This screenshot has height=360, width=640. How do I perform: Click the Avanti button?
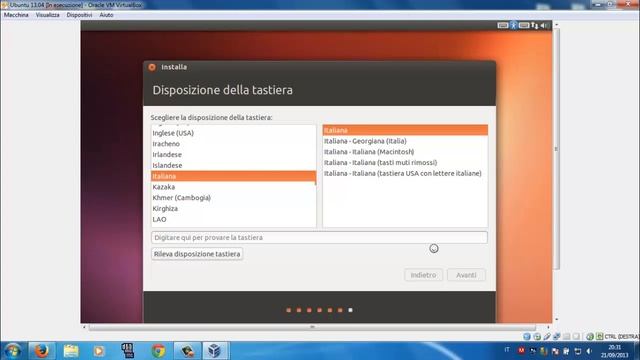coord(466,275)
